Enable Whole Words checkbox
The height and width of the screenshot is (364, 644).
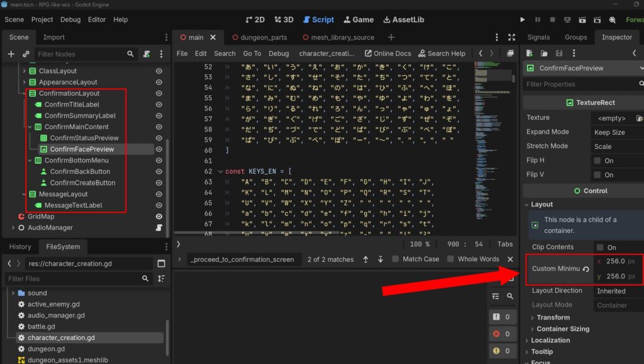pos(450,259)
